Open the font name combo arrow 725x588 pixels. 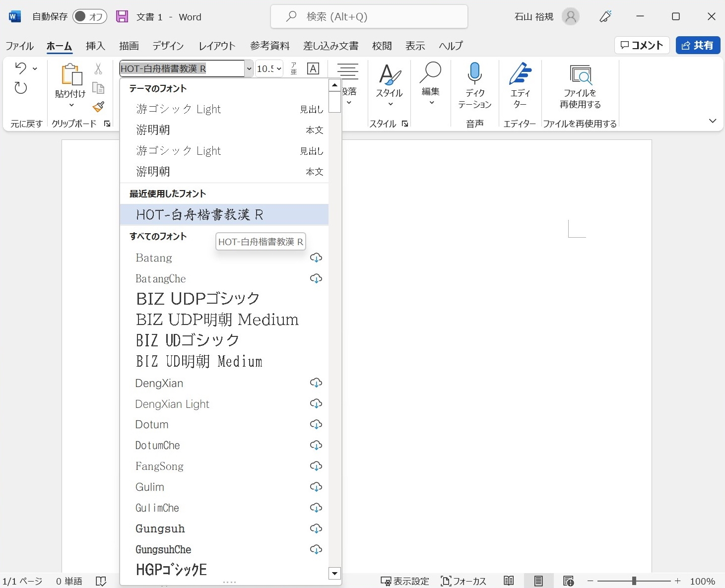pos(249,68)
